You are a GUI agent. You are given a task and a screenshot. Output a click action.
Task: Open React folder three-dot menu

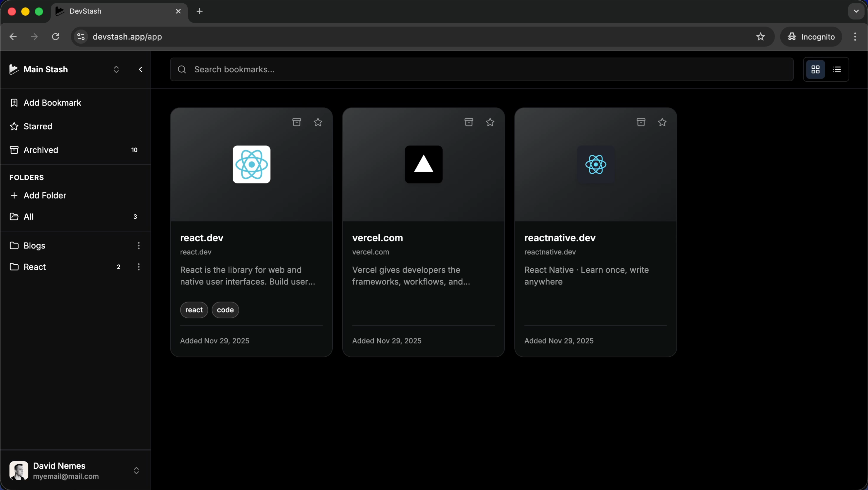[x=138, y=267]
